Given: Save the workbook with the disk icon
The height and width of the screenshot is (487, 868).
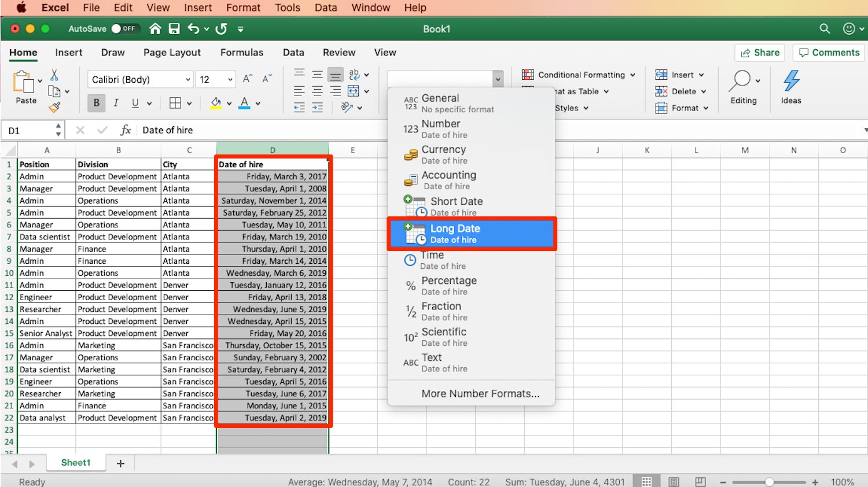Looking at the screenshot, I should [x=174, y=29].
